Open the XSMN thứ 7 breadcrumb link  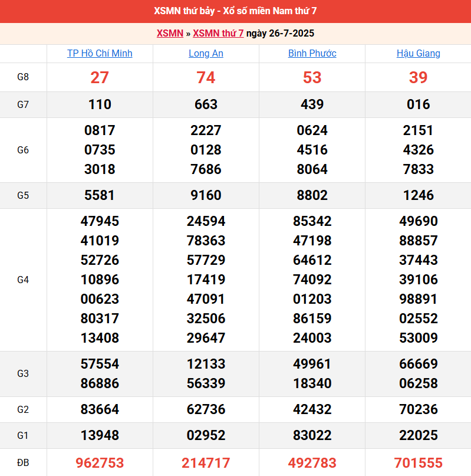[x=218, y=33]
